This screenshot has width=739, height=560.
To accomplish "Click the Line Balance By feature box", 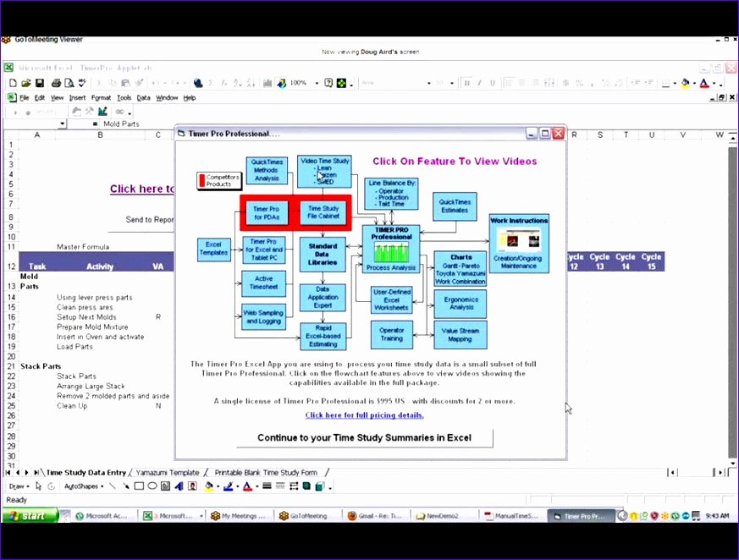I will click(391, 194).
